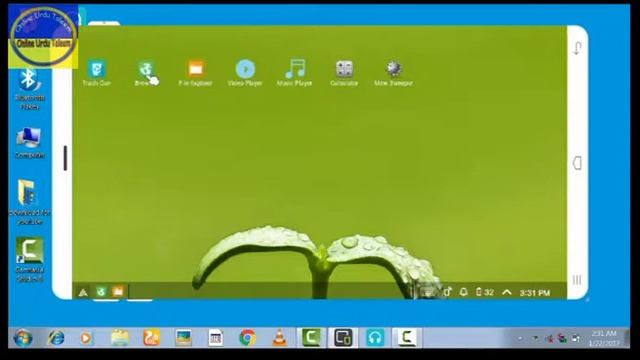Tap the phone's recent apps button
The width and height of the screenshot is (640, 360).
pyautogui.click(x=577, y=280)
